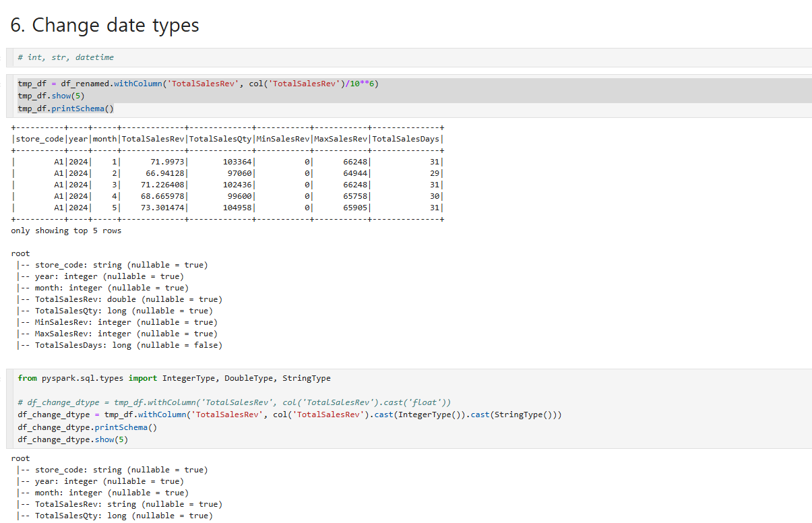Viewport: 812px width, 523px height.
Task: Select the value 68.665978 in the table
Action: [x=162, y=196]
